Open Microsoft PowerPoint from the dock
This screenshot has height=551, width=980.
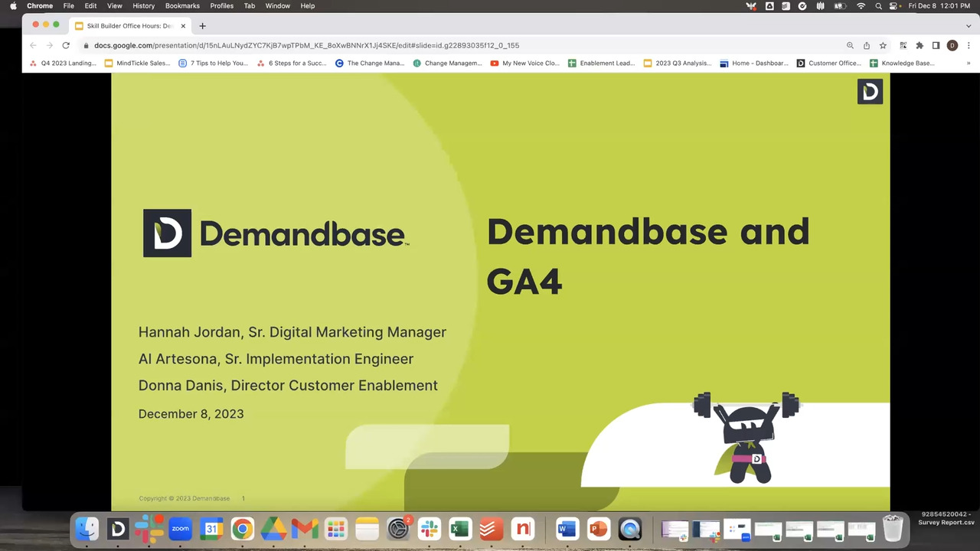(x=599, y=529)
